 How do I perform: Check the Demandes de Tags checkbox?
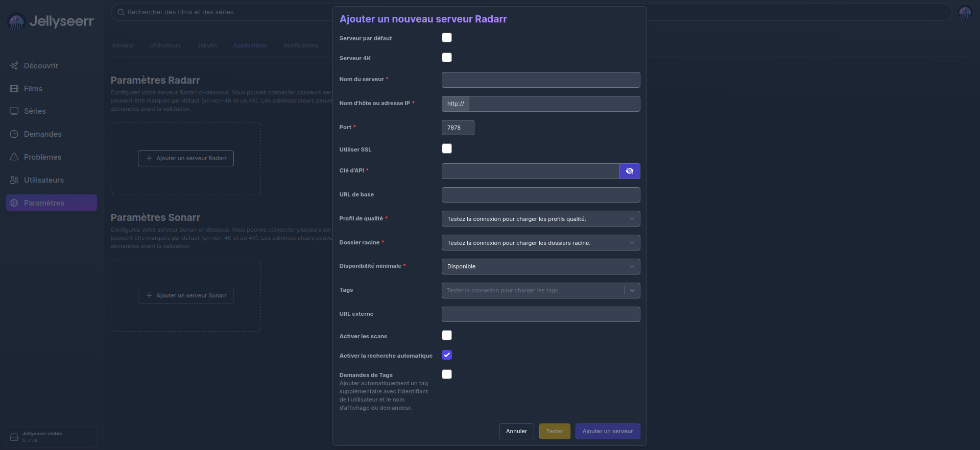click(x=447, y=374)
